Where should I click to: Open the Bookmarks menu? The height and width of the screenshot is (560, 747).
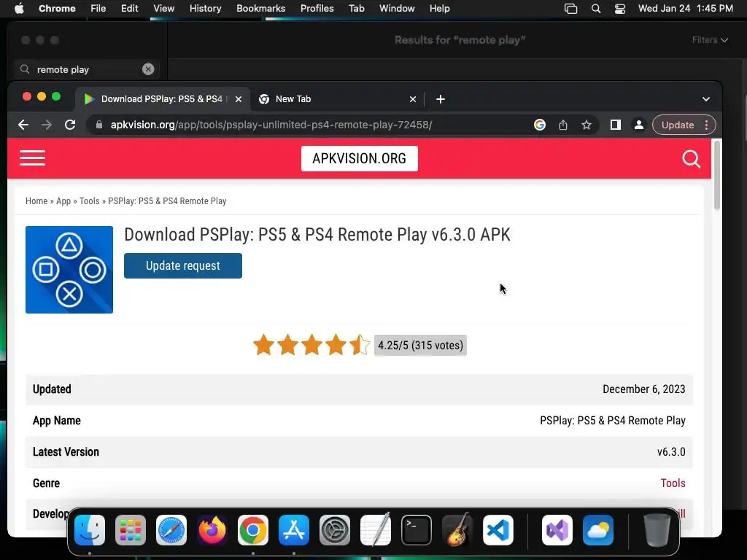[x=260, y=9]
